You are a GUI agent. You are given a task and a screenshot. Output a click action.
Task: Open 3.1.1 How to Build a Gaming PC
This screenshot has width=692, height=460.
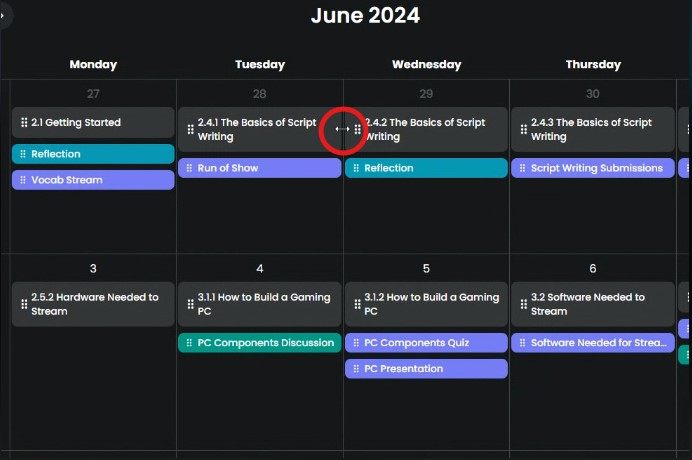264,304
